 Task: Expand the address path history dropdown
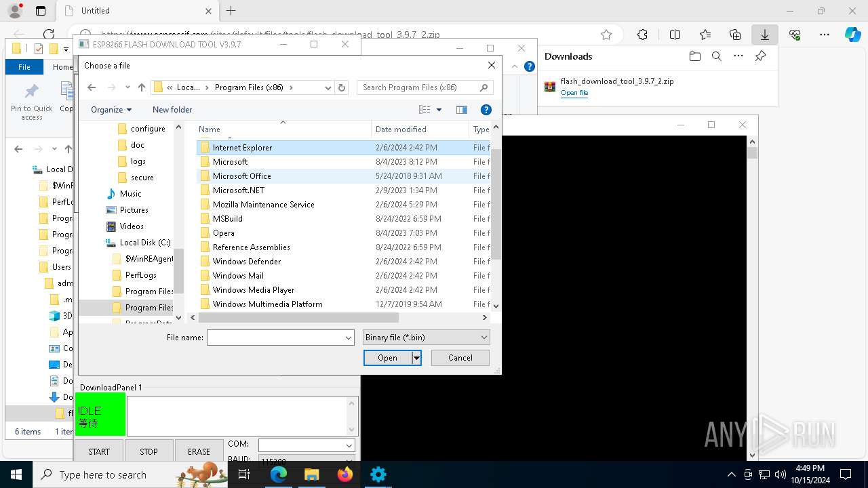pos(328,87)
